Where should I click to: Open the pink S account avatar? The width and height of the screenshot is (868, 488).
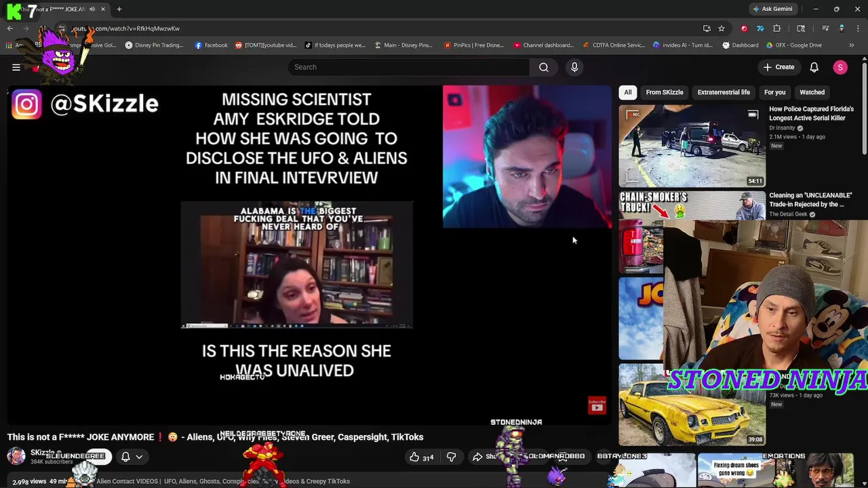(840, 67)
